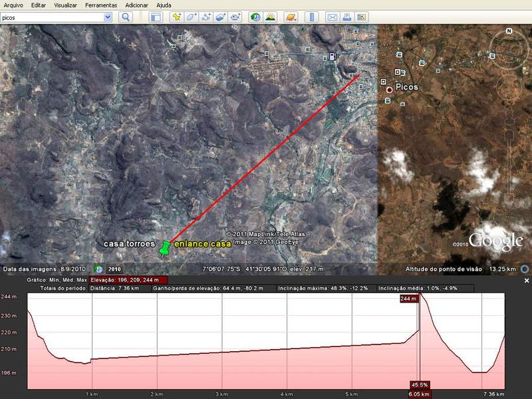Viewport: 532px width, 399px height.
Task: Click the 45.5% slope label on profile
Action: pos(420,385)
